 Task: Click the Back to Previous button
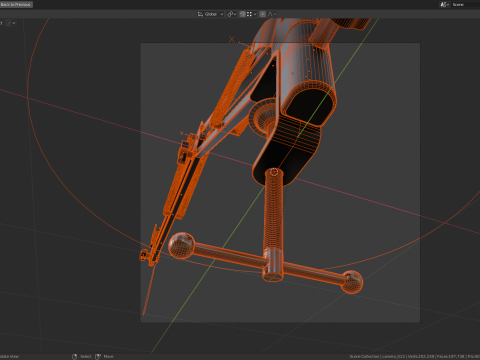coord(16,4)
